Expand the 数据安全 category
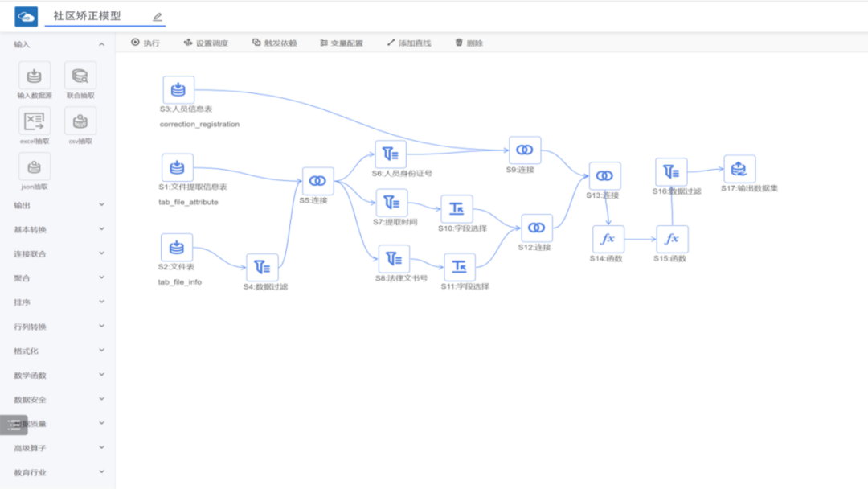The height and width of the screenshot is (489, 868). point(101,400)
